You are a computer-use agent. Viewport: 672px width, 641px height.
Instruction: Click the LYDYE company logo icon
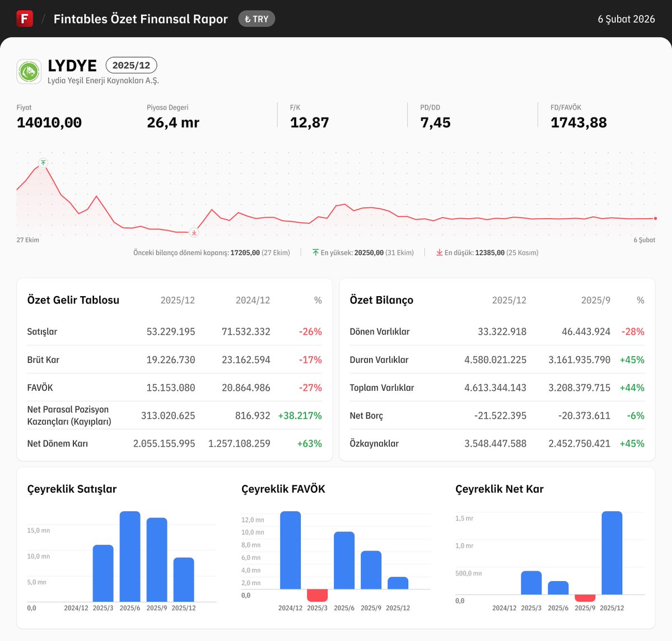coord(29,72)
